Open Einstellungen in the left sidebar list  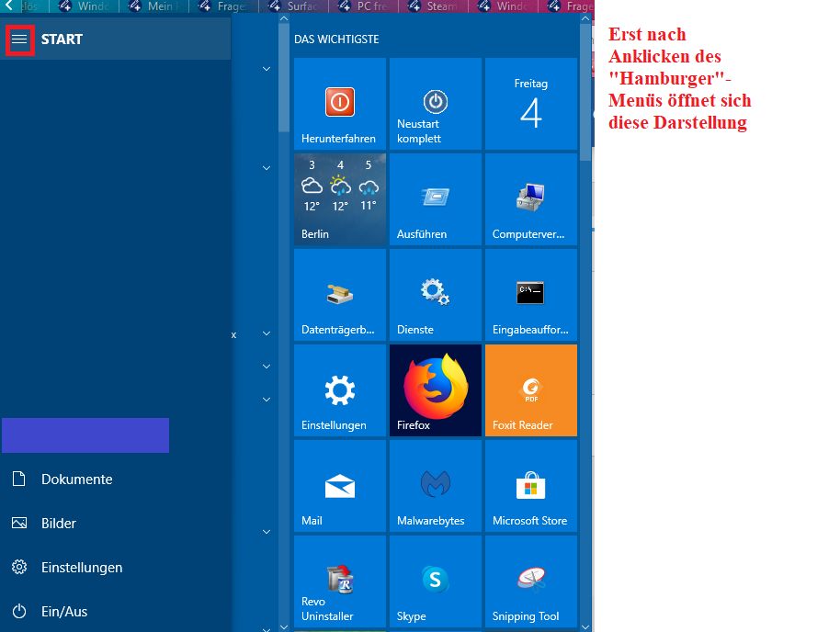tap(115, 567)
